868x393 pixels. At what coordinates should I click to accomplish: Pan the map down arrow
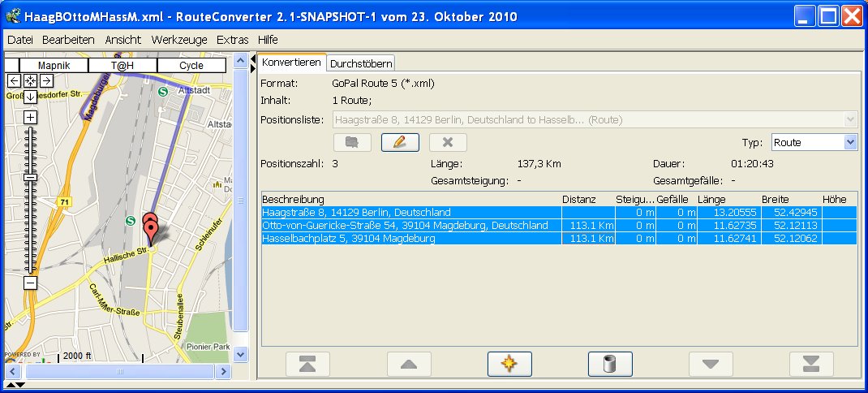tap(31, 97)
